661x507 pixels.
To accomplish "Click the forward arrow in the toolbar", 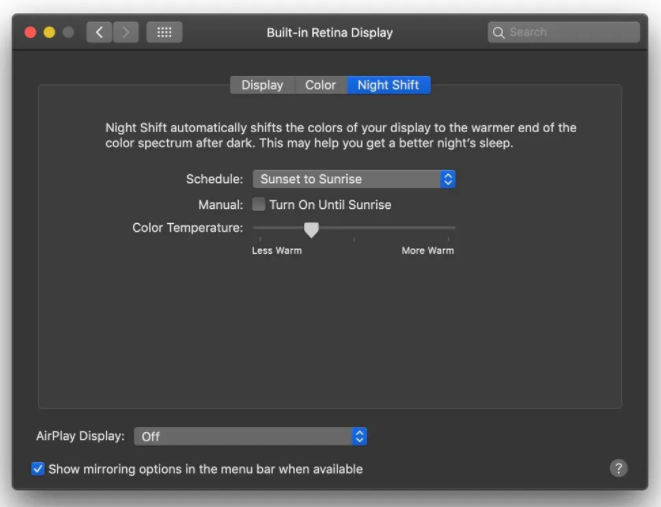I will click(x=126, y=32).
